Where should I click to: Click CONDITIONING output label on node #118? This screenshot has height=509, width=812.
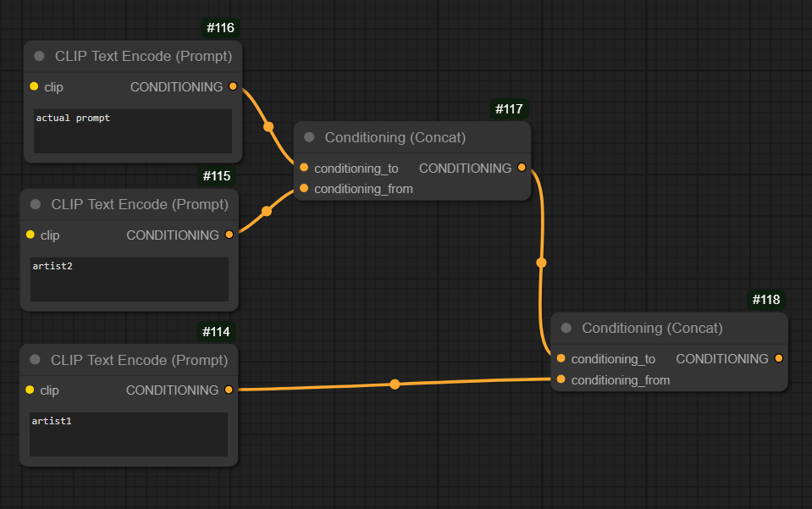[x=722, y=359]
